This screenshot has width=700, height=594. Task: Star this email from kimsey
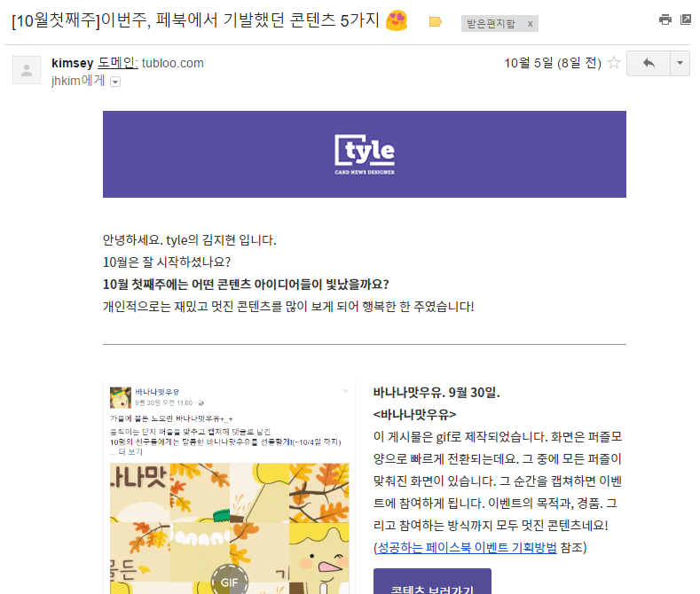(614, 62)
